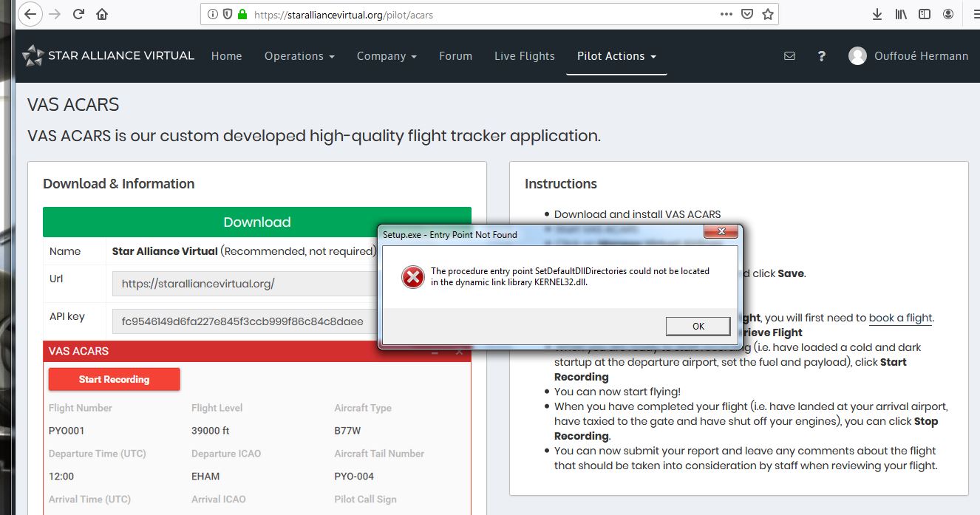View secure connection padlock details
This screenshot has height=515, width=980.
[241, 14]
